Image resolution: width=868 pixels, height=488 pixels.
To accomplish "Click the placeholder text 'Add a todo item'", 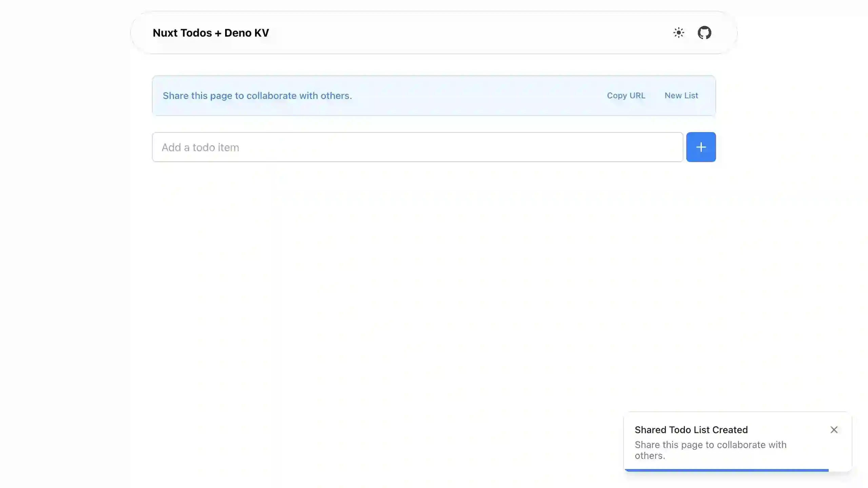I will (200, 147).
